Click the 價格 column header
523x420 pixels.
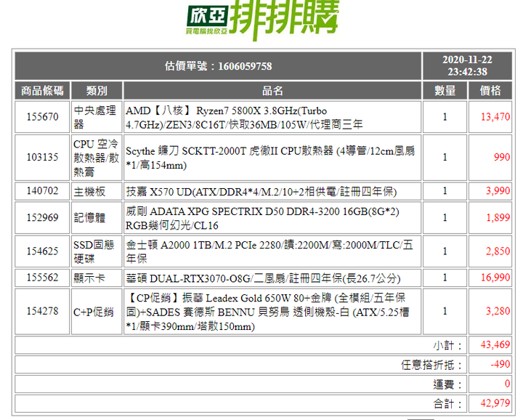pos(490,90)
